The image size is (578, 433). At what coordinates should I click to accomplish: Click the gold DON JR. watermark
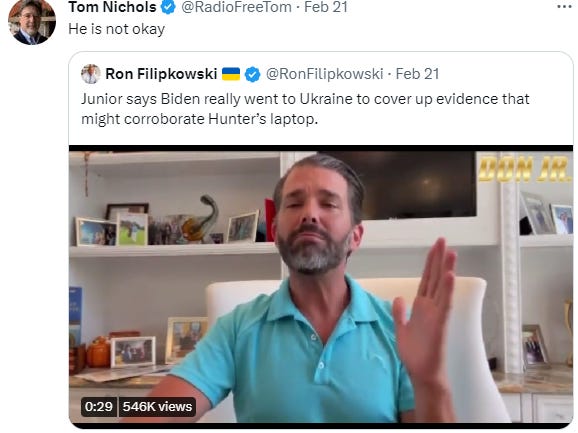[x=526, y=169]
